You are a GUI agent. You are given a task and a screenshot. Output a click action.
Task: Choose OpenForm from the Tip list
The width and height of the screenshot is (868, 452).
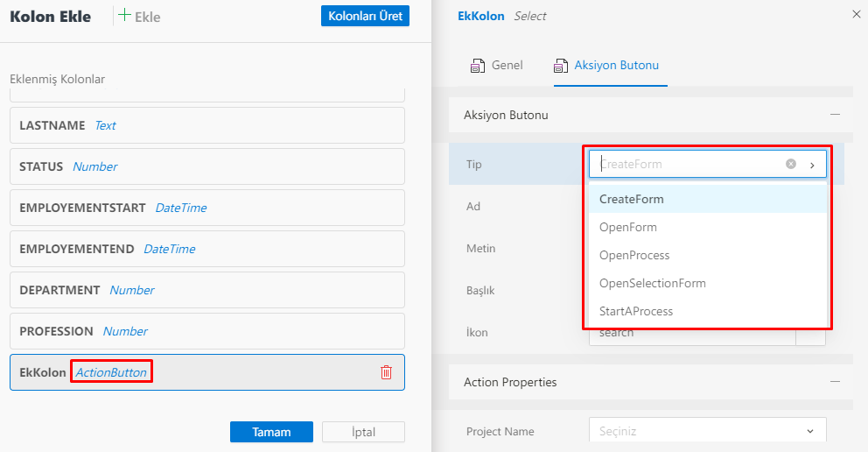click(627, 227)
